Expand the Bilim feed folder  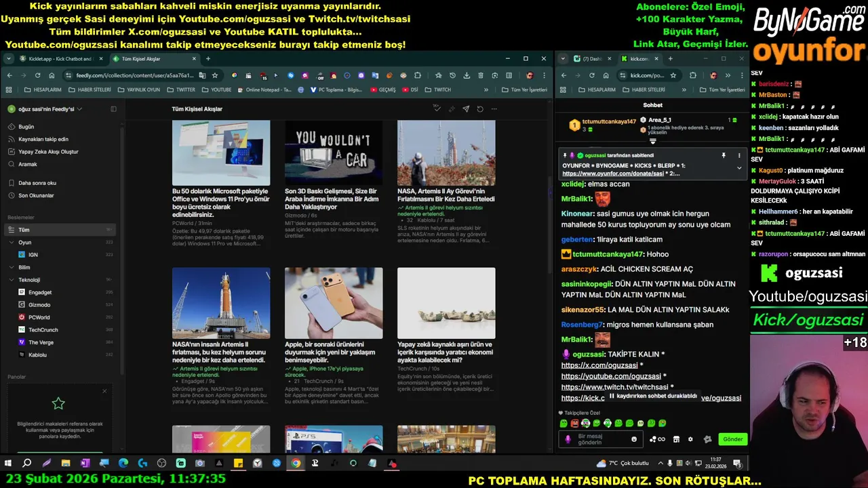pyautogui.click(x=11, y=267)
